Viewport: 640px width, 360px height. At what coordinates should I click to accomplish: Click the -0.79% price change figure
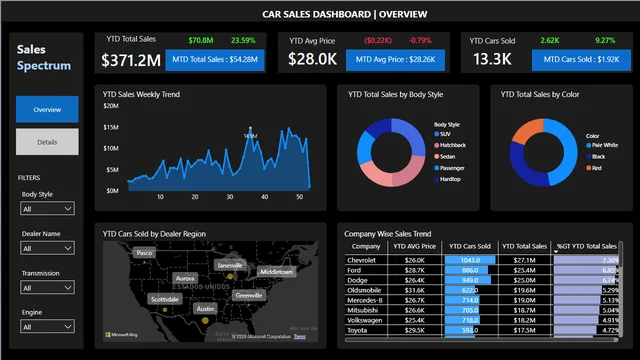(x=420, y=40)
